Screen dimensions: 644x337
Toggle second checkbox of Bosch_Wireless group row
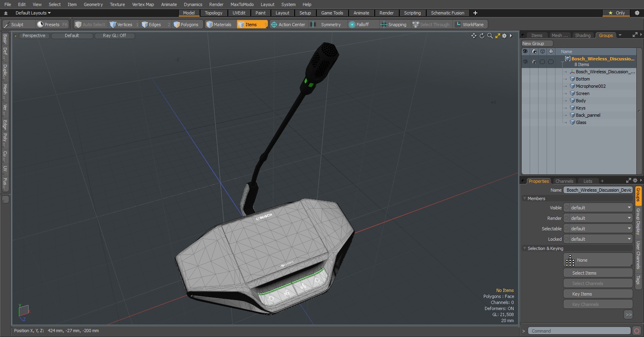[551, 62]
